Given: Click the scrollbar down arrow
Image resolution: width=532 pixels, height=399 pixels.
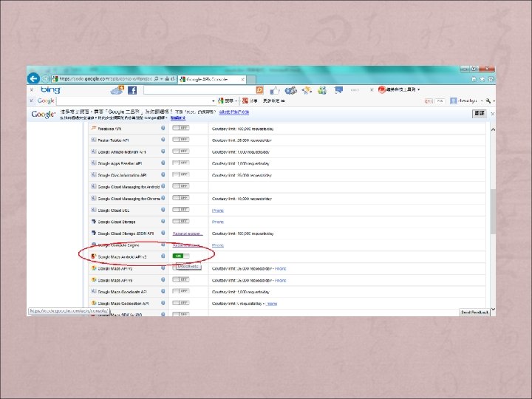Looking at the screenshot, I should 493,309.
